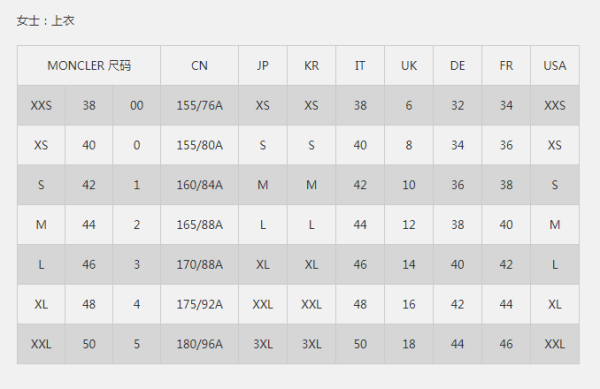
Task: Click the 00 Moncler size cell
Action: pos(137,105)
